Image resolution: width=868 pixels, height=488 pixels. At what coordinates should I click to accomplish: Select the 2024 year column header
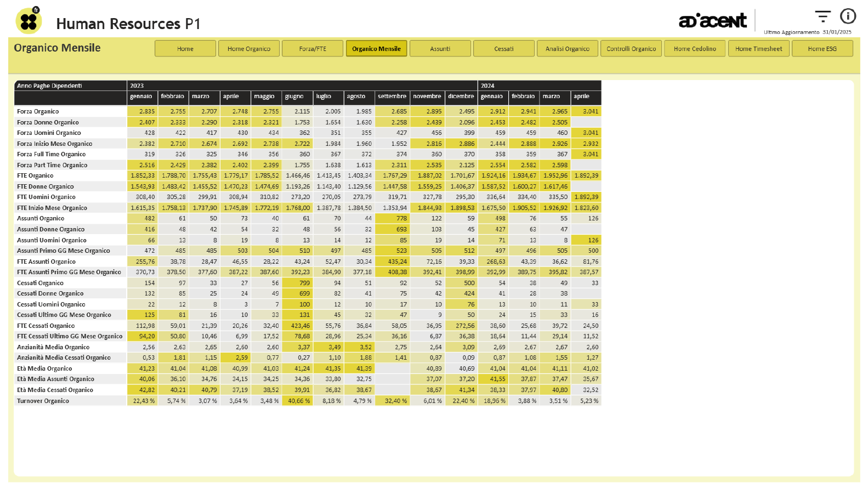click(487, 86)
